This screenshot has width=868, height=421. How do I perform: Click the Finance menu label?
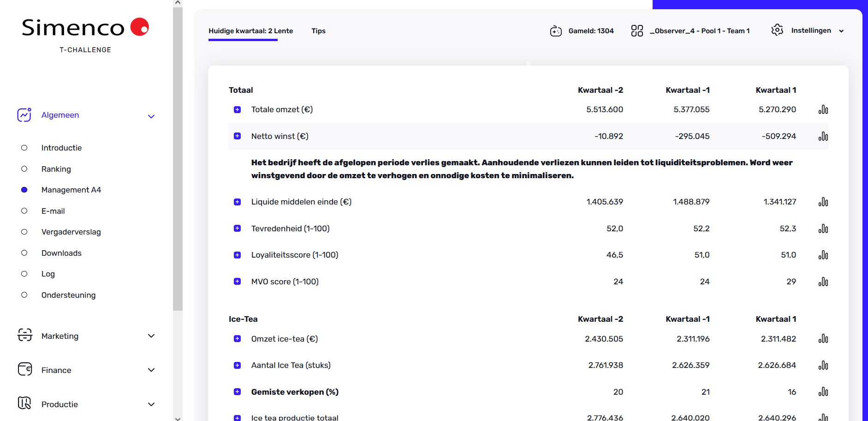[56, 370]
